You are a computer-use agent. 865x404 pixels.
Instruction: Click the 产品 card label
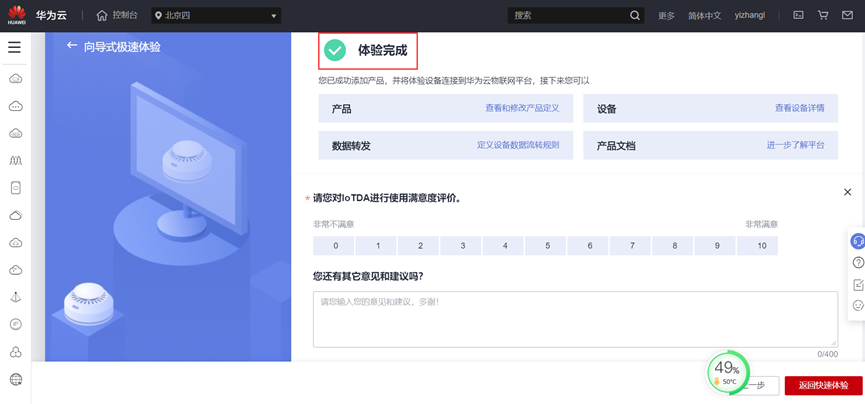[x=341, y=109]
